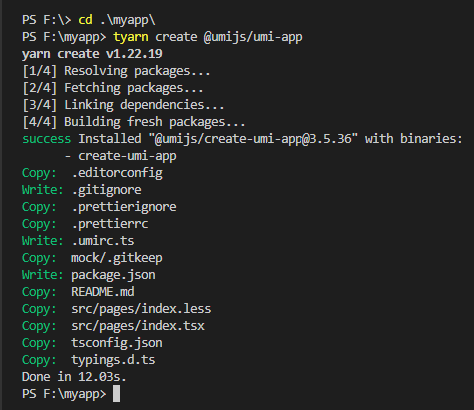474x410 pixels.
Task: Click '@umijs/umi-app' package argument
Action: pyautogui.click(x=253, y=37)
